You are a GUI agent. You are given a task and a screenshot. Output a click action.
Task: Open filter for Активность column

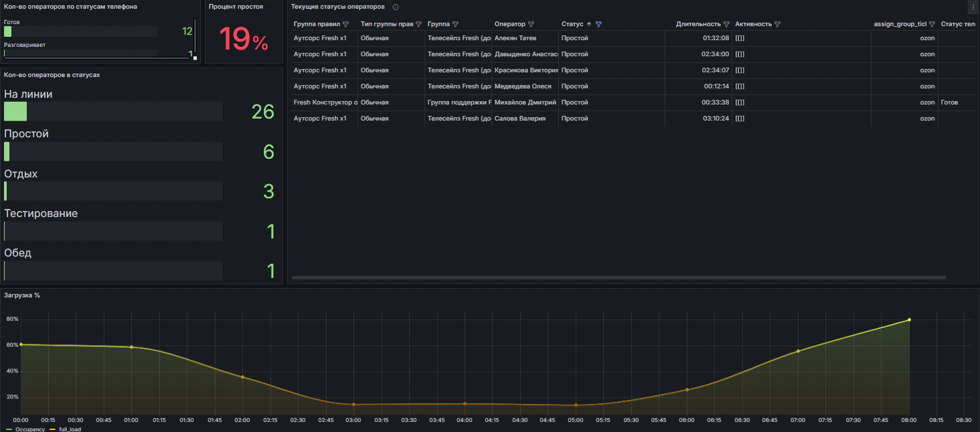tap(777, 24)
